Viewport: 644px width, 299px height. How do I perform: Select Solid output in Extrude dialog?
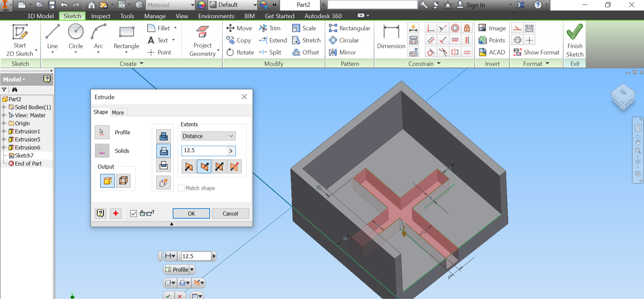click(107, 181)
